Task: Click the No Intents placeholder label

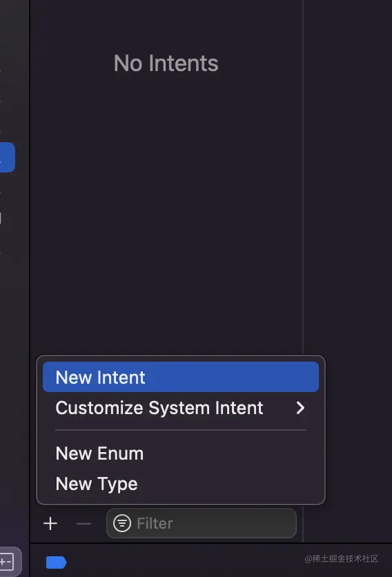Action: [166, 63]
